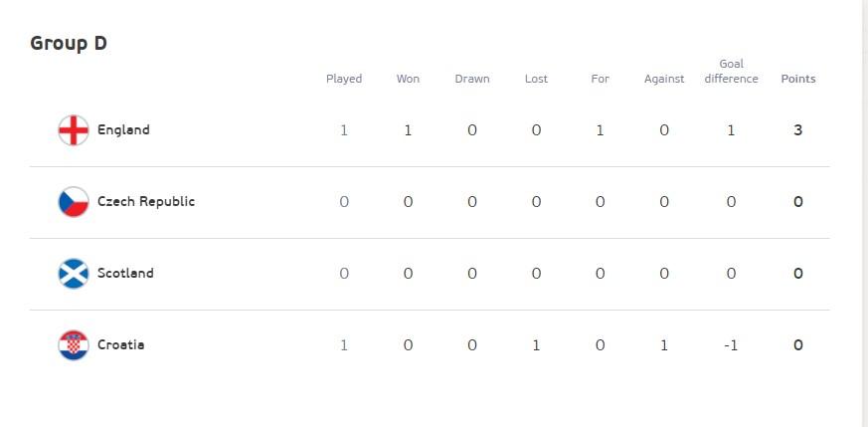The height and width of the screenshot is (427, 868).
Task: Select the Against column header
Action: point(664,79)
